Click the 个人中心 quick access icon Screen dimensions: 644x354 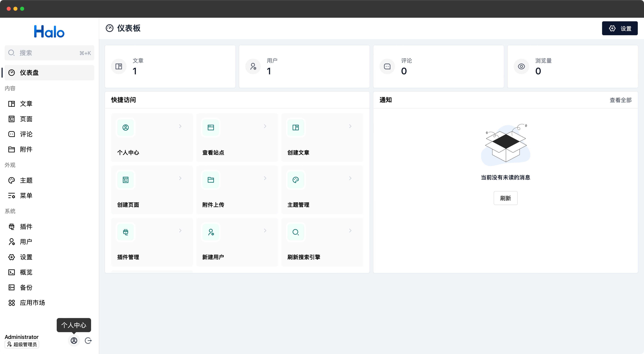(x=125, y=128)
